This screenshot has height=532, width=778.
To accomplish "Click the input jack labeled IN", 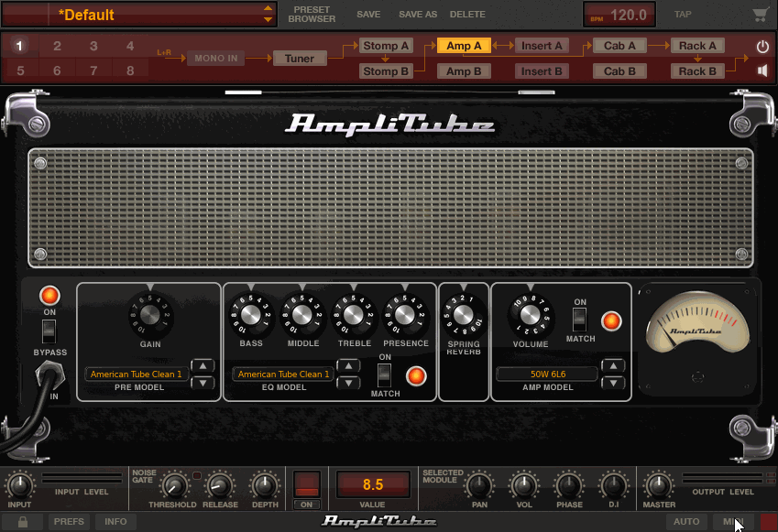I will tap(49, 375).
